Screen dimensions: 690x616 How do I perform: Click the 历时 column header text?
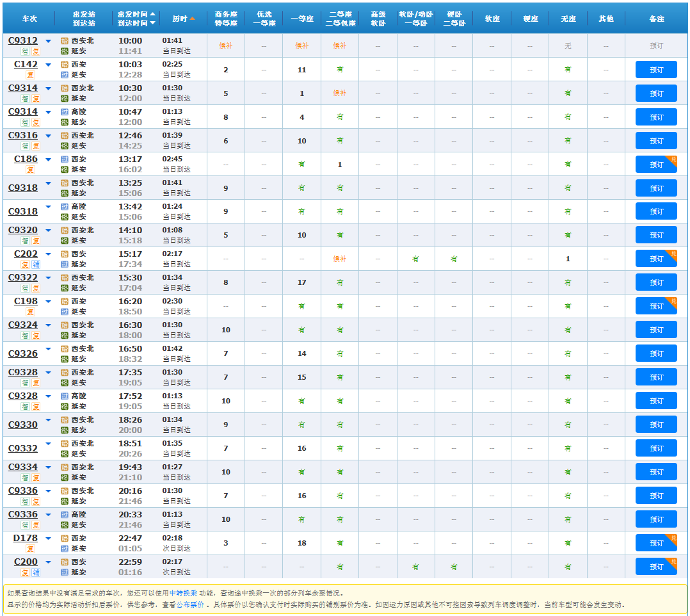coord(179,19)
